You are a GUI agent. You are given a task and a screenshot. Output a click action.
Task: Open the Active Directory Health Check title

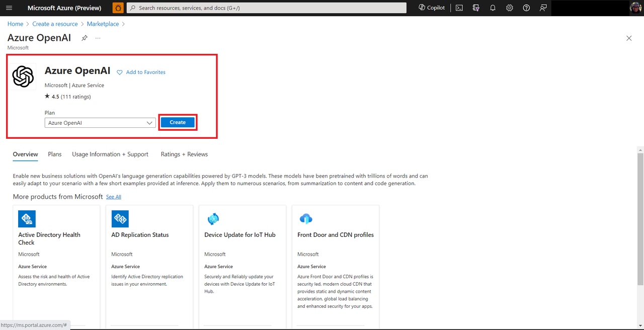pyautogui.click(x=49, y=238)
